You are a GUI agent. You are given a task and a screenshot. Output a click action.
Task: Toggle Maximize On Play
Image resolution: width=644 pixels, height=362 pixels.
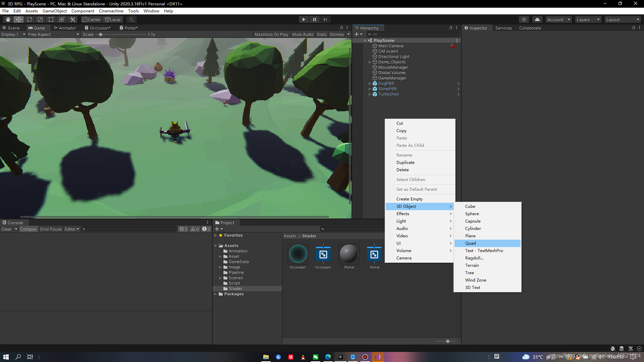pos(271,35)
